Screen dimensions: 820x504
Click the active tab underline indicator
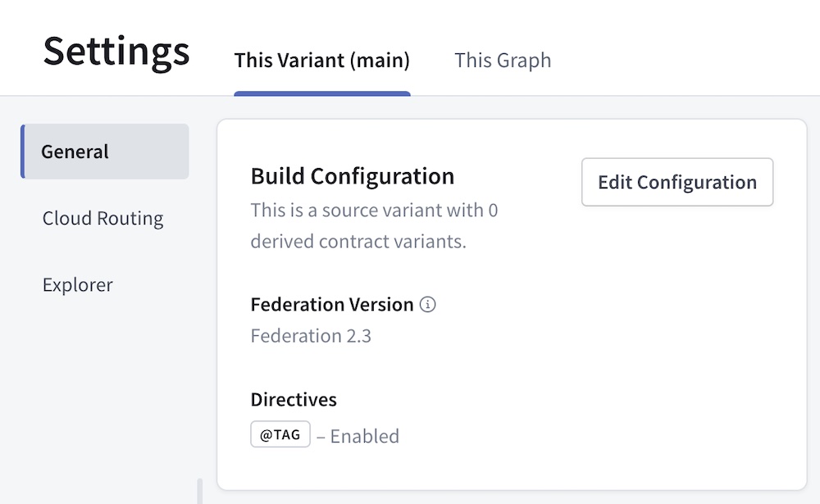click(x=321, y=92)
